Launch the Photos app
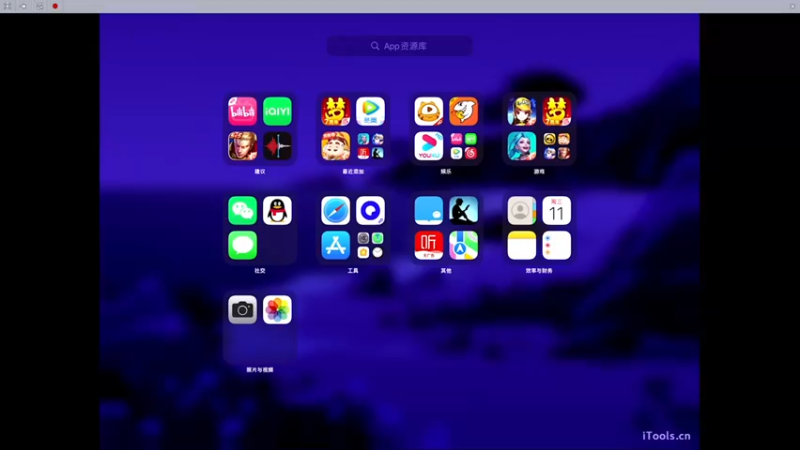Image resolution: width=800 pixels, height=450 pixels. point(277,309)
